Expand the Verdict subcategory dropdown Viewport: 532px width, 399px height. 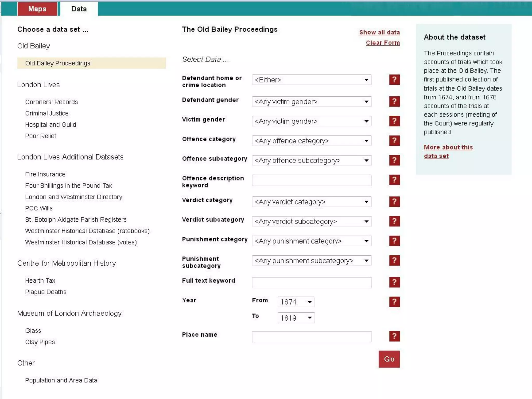[x=311, y=221]
